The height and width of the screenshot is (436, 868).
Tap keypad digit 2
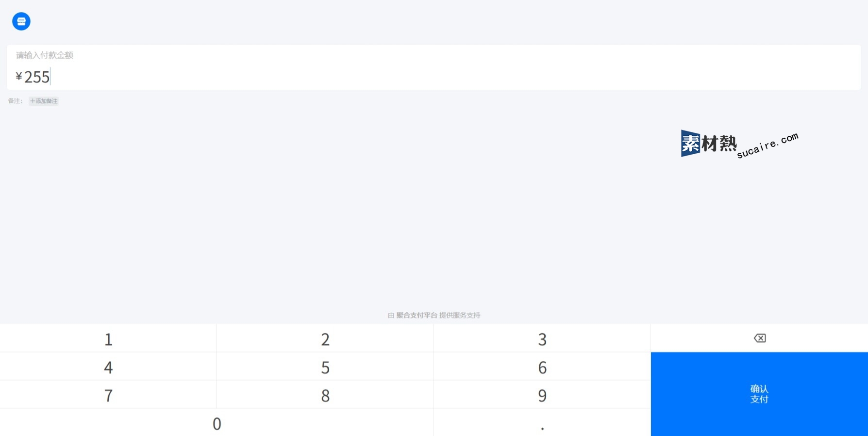[325, 338]
